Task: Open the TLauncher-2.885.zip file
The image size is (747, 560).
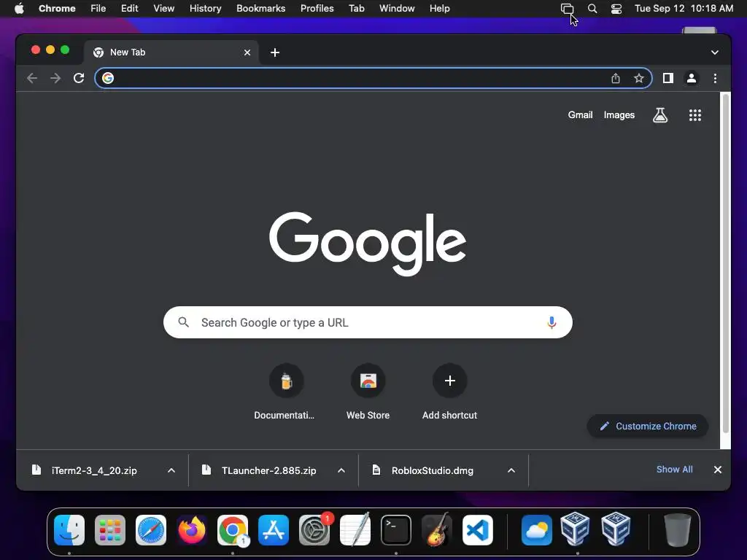Action: (x=268, y=470)
